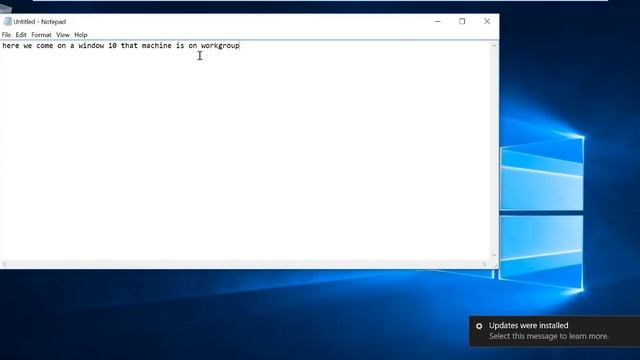The height and width of the screenshot is (360, 640).
Task: Click the scroll down arrow of the vertical scrollbar
Action: pos(494,254)
